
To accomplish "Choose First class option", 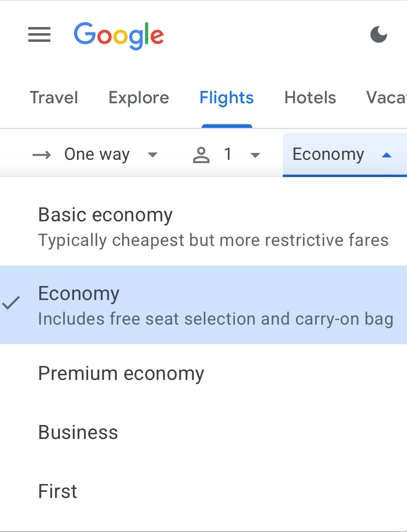I will pos(57,491).
